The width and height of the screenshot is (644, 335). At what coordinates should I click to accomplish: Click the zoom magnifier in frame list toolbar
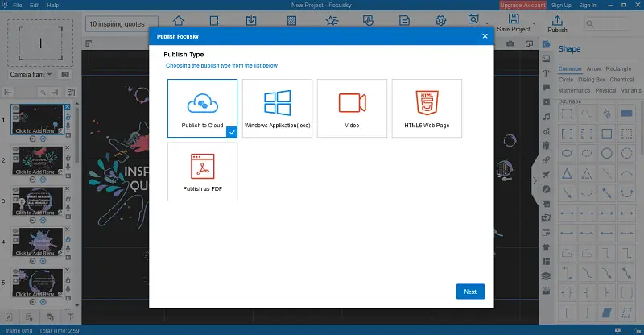pyautogui.click(x=43, y=93)
